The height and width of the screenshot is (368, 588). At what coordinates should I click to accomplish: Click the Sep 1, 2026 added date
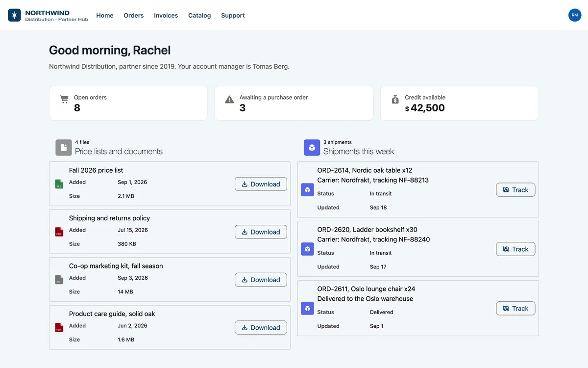pyautogui.click(x=132, y=182)
